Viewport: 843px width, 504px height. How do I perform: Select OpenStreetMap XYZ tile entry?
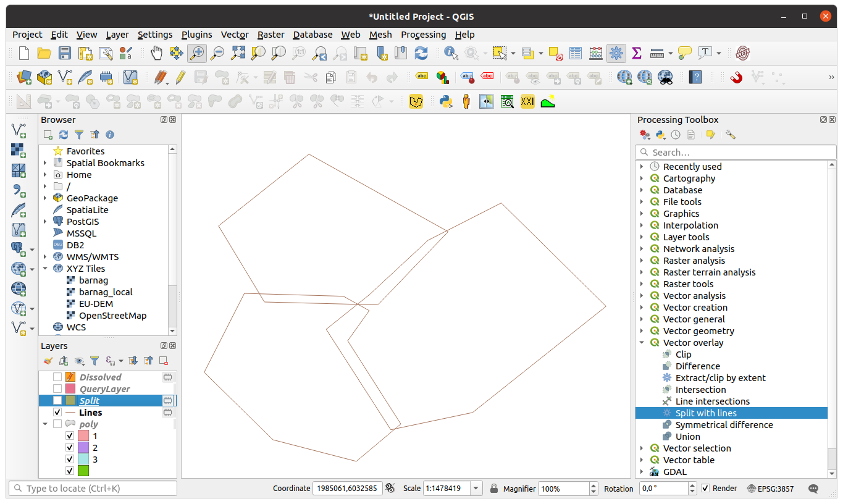tap(112, 316)
